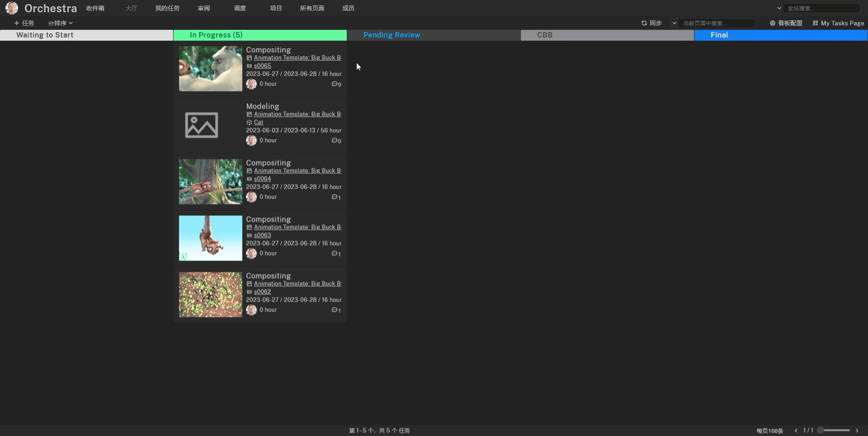Click asset icon beside Cat
The image size is (868, 436).
coord(249,123)
